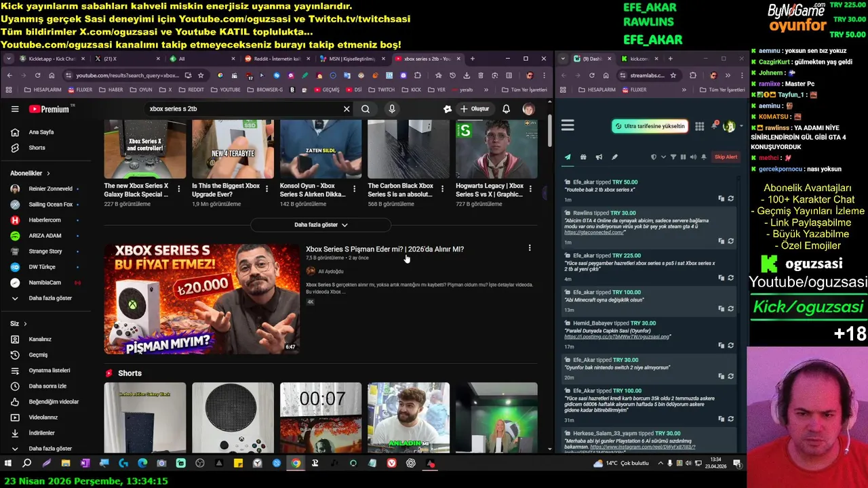The height and width of the screenshot is (488, 868).
Task: Open options menu for 'Xbox Series S Pişman Eder mi' video
Action: (530, 248)
